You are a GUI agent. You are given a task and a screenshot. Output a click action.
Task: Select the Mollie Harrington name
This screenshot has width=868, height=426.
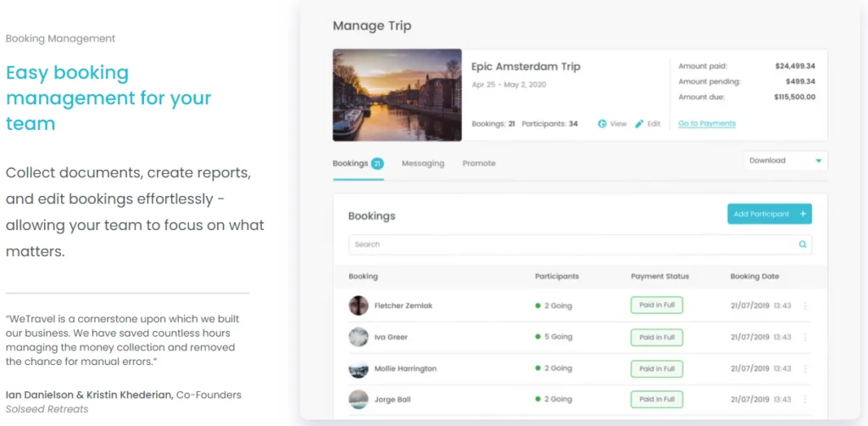pyautogui.click(x=405, y=368)
